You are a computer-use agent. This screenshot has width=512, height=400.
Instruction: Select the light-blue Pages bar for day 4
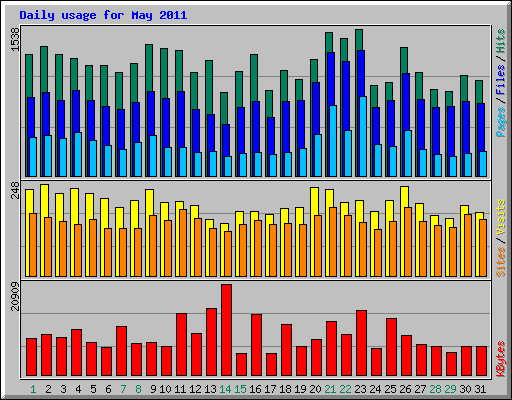(x=78, y=154)
